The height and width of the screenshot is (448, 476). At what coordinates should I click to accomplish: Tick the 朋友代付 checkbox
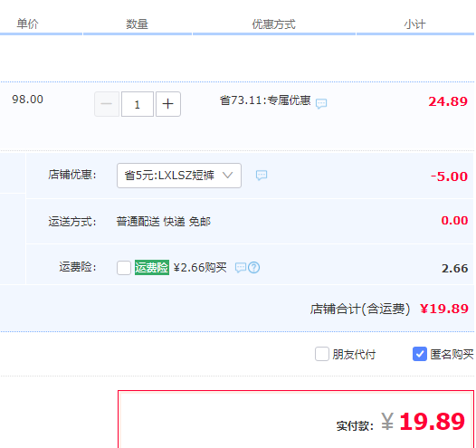(x=322, y=354)
